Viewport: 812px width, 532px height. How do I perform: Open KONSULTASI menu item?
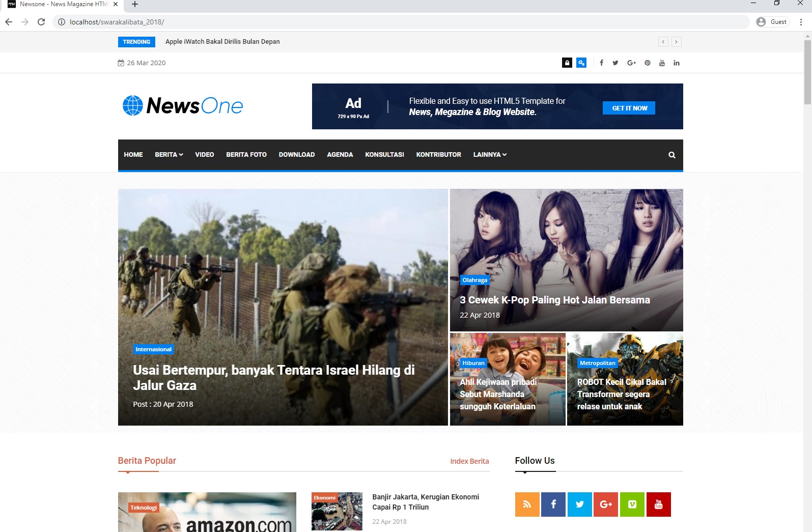point(384,155)
